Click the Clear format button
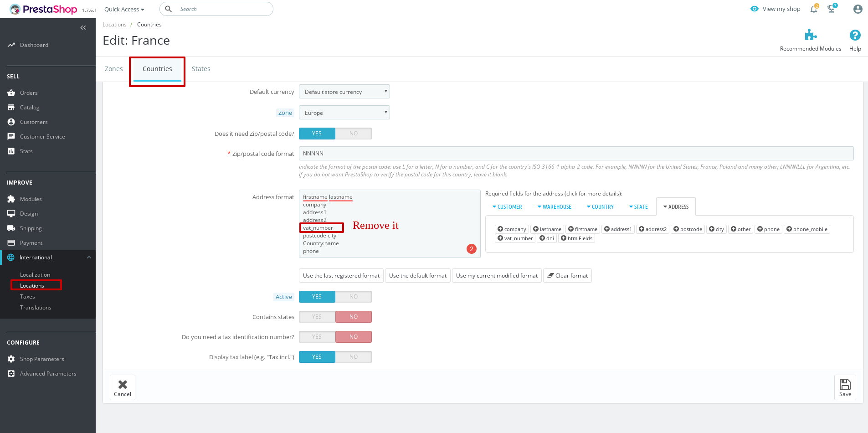868x433 pixels. coord(567,275)
